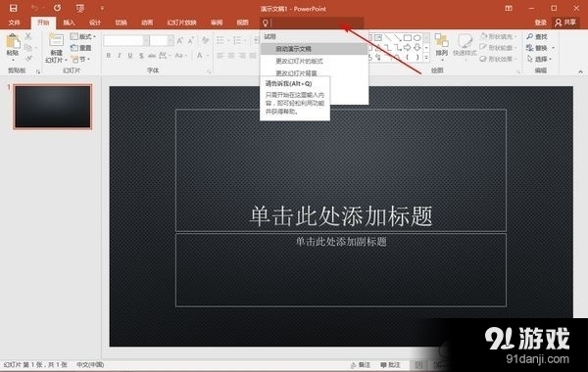The image size is (588, 372).
Task: Open the Change Case (Aa) dropdown
Action: click(x=180, y=56)
